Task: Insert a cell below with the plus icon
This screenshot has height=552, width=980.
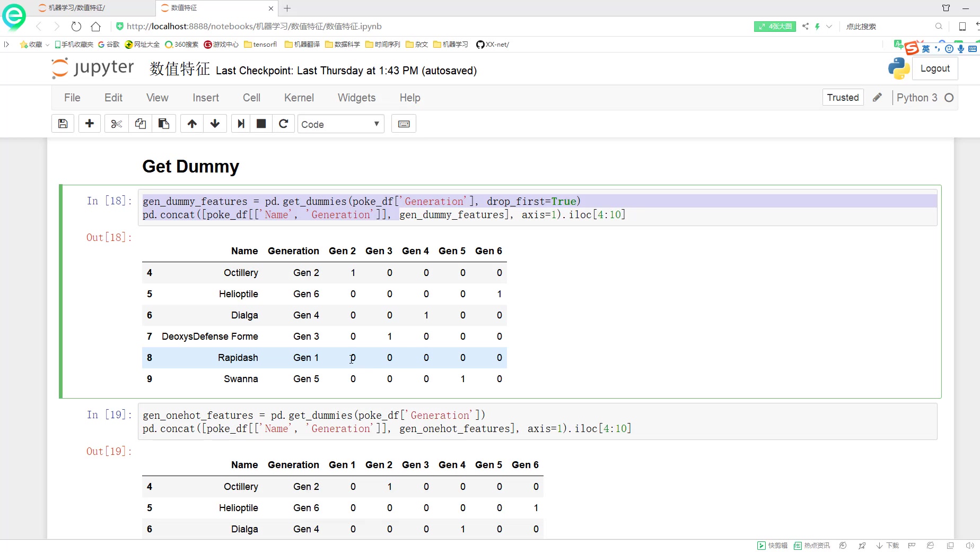Action: (x=90, y=124)
